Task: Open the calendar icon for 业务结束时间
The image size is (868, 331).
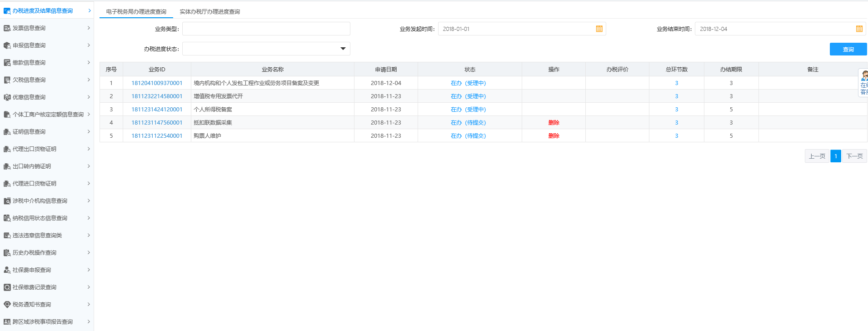Action: [x=859, y=29]
